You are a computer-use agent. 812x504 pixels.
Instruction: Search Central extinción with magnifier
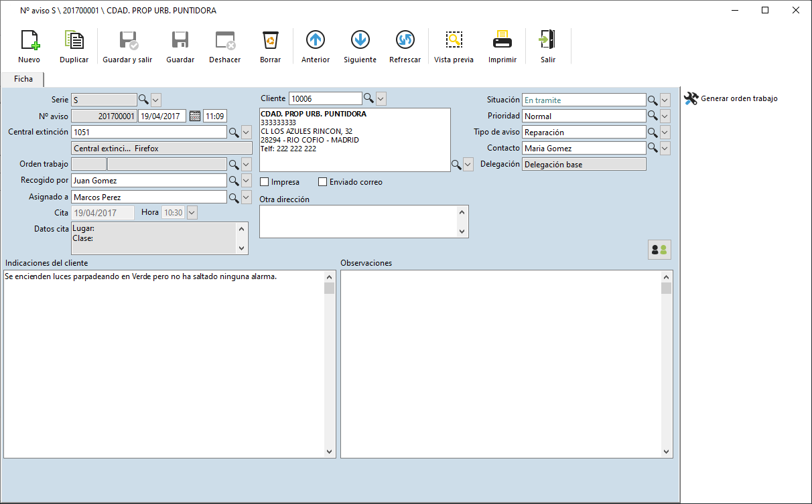tap(234, 132)
